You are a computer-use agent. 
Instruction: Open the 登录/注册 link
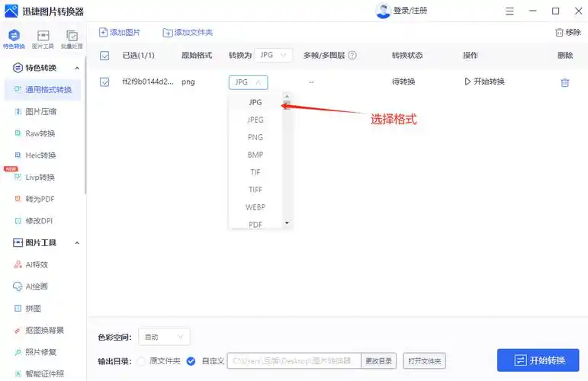(x=410, y=11)
